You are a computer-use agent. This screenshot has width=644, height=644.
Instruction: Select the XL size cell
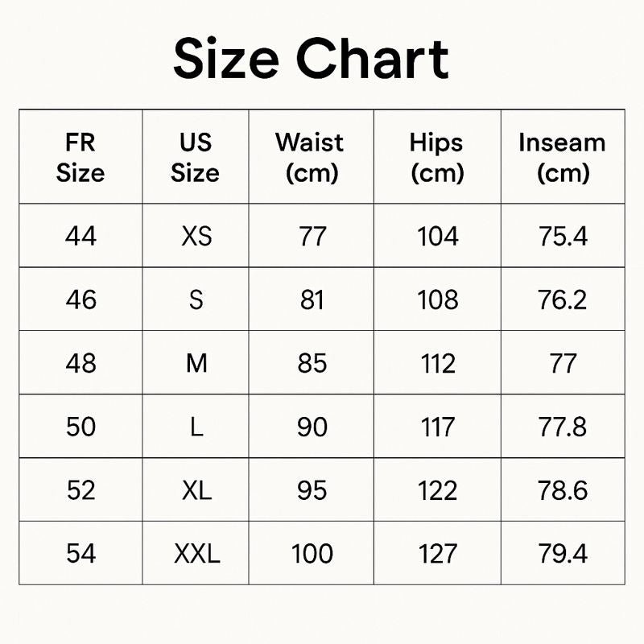tap(196, 490)
